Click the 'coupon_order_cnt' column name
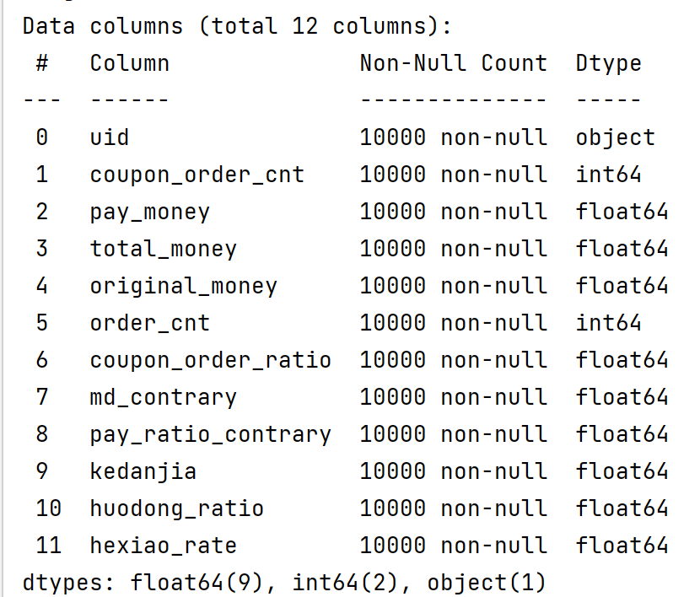The width and height of the screenshot is (700, 597). tap(197, 175)
